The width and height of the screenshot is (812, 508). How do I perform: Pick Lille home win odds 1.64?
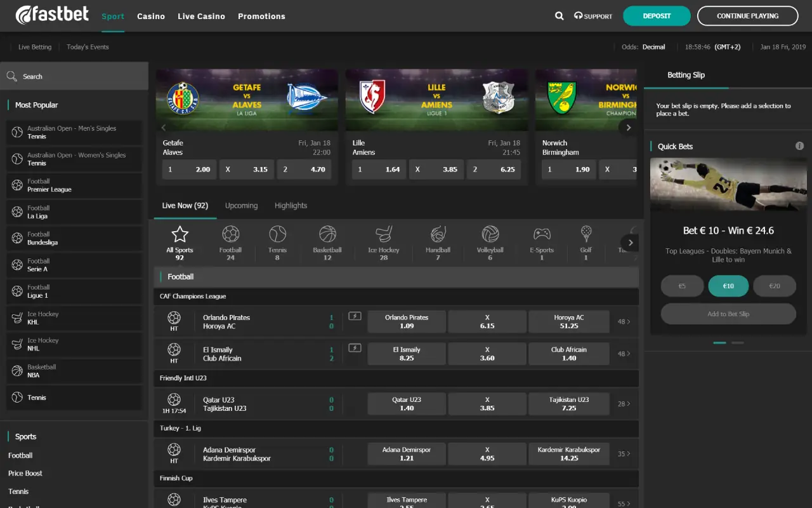[379, 170]
